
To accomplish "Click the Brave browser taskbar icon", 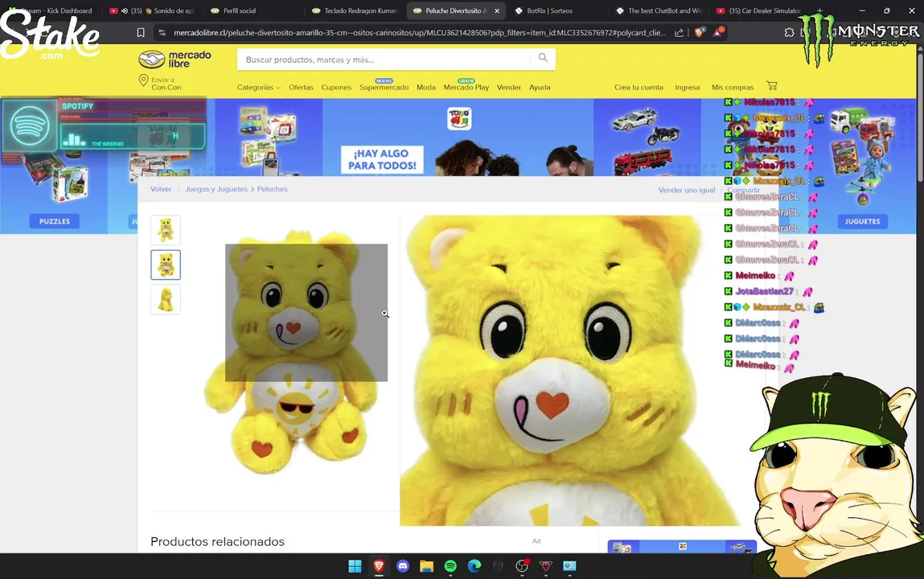I will pos(379,566).
